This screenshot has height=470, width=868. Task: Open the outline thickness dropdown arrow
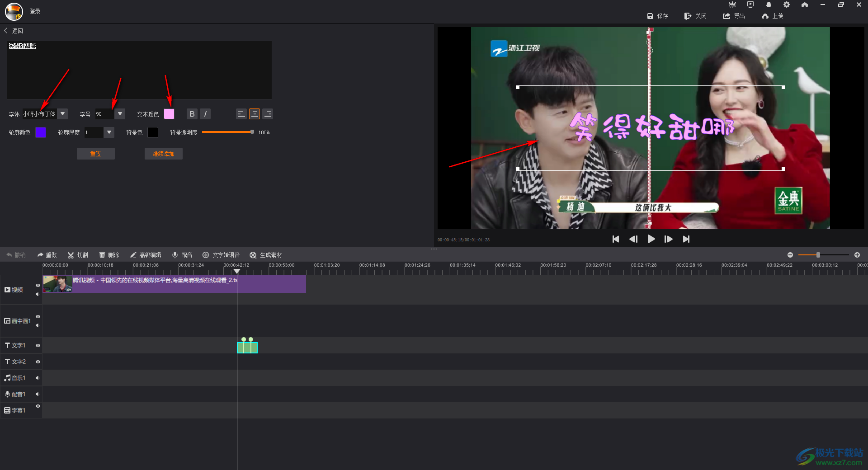coord(109,132)
